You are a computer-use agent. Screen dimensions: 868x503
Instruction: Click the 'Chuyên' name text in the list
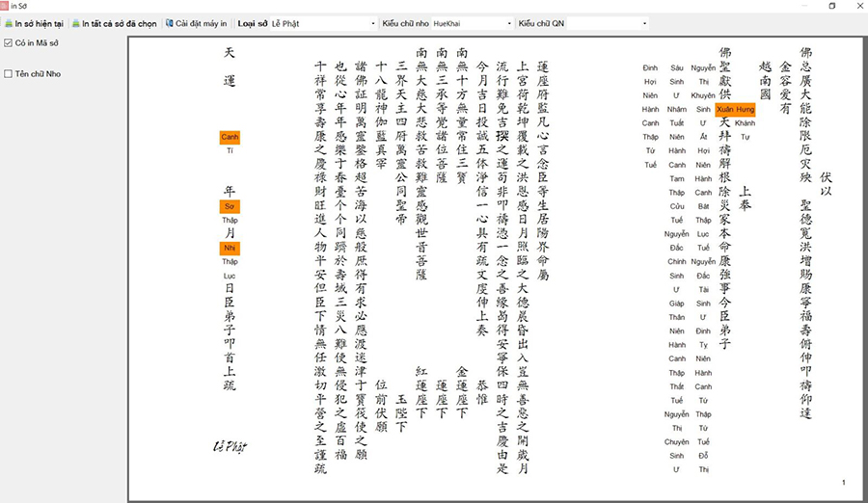tap(676, 442)
